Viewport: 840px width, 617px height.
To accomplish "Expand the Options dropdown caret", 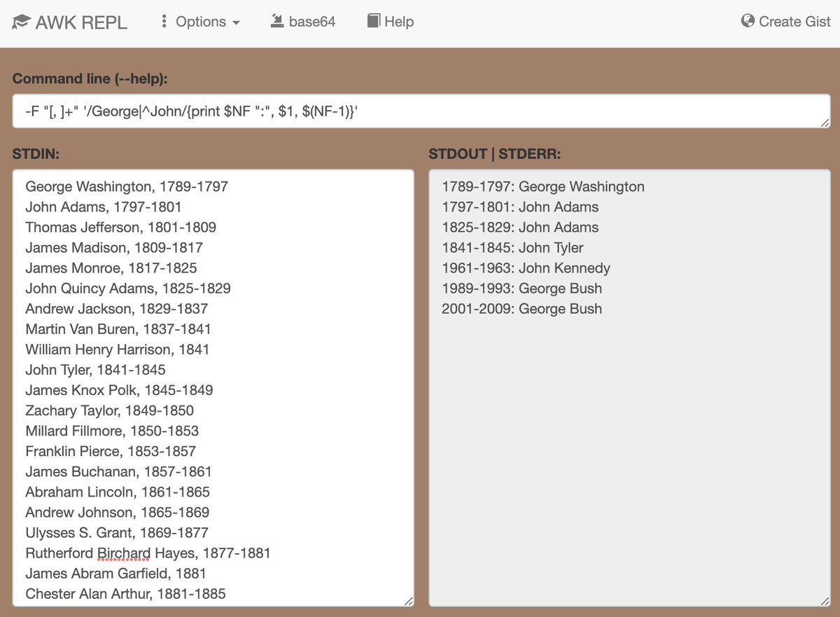I will coord(236,22).
